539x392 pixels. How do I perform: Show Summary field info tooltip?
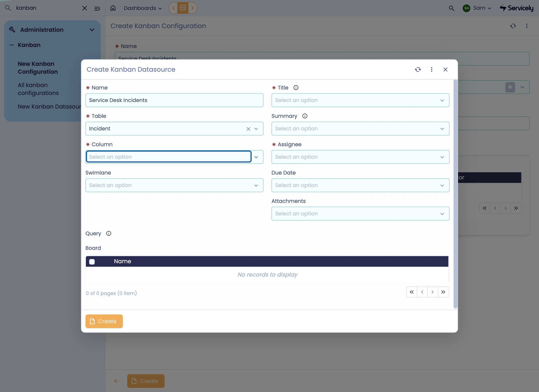[x=305, y=116]
